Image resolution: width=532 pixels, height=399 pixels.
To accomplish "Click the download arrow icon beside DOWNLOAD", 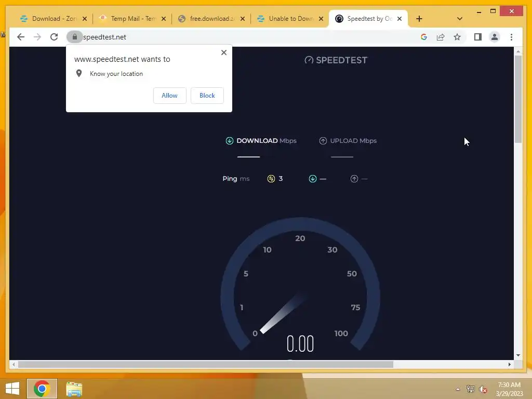I will 229,140.
